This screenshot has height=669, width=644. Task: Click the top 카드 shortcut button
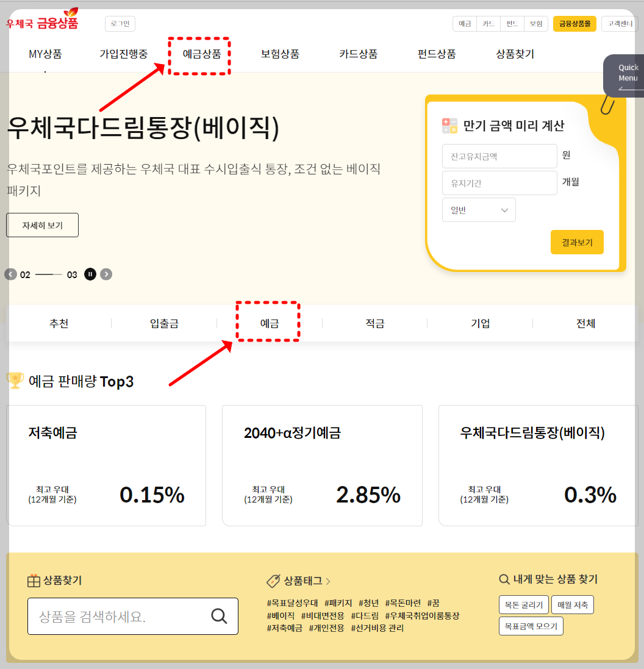click(x=488, y=24)
